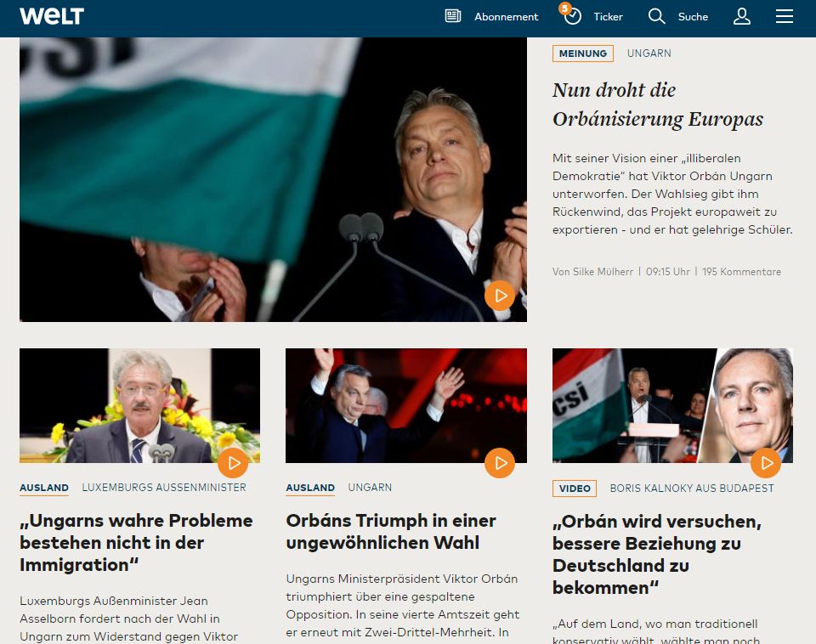
Task: Open headline Nun droht die Orbánisierung Europas
Action: [658, 105]
